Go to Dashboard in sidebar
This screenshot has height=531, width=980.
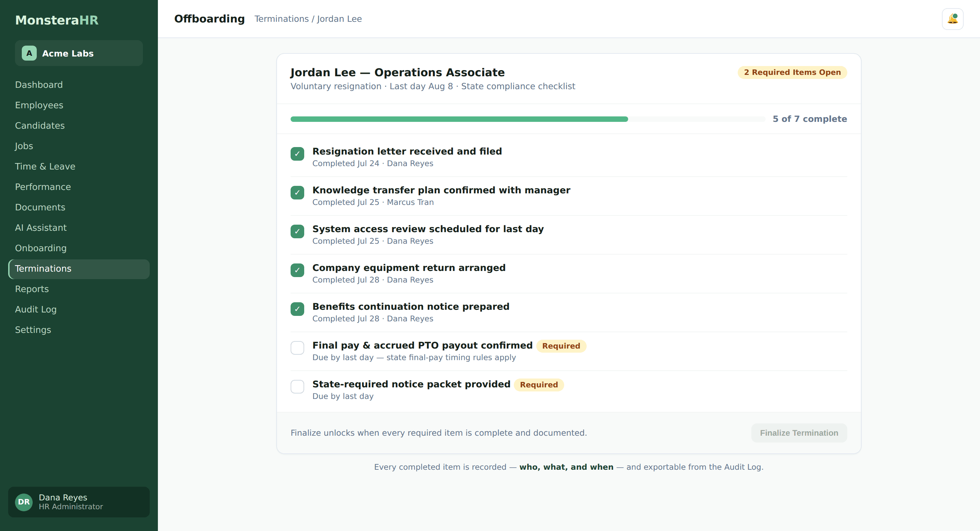(x=79, y=84)
